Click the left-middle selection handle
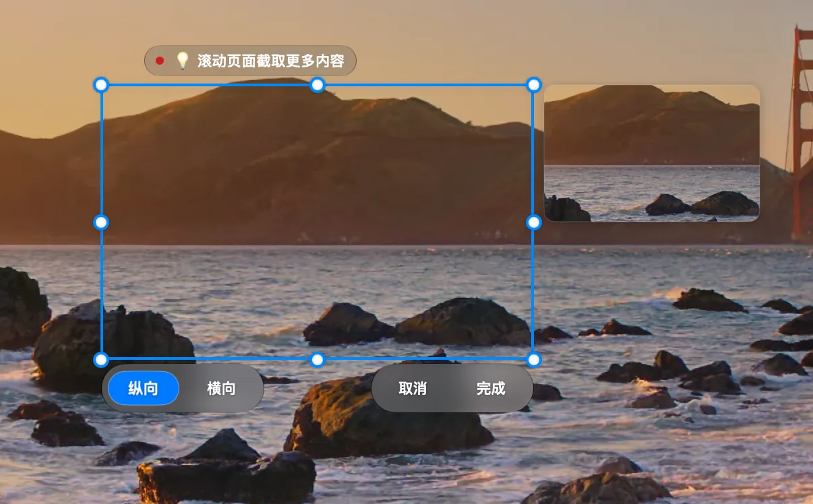The width and height of the screenshot is (813, 504). pyautogui.click(x=101, y=222)
